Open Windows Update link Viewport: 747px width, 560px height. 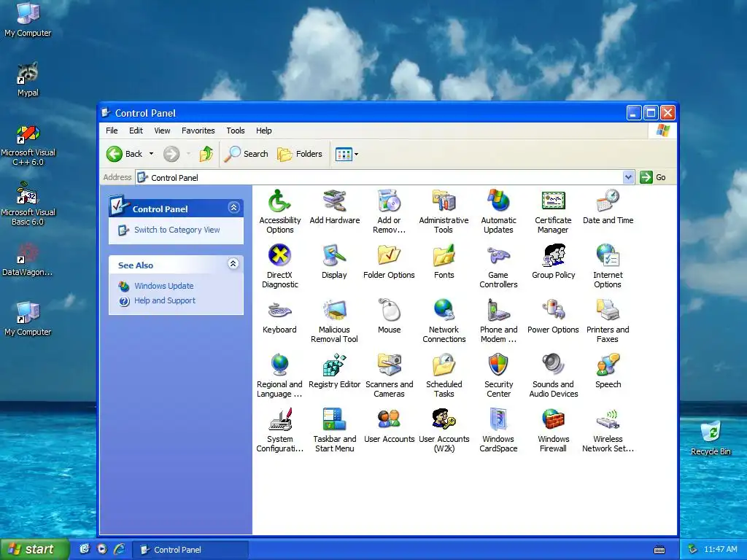(x=164, y=286)
